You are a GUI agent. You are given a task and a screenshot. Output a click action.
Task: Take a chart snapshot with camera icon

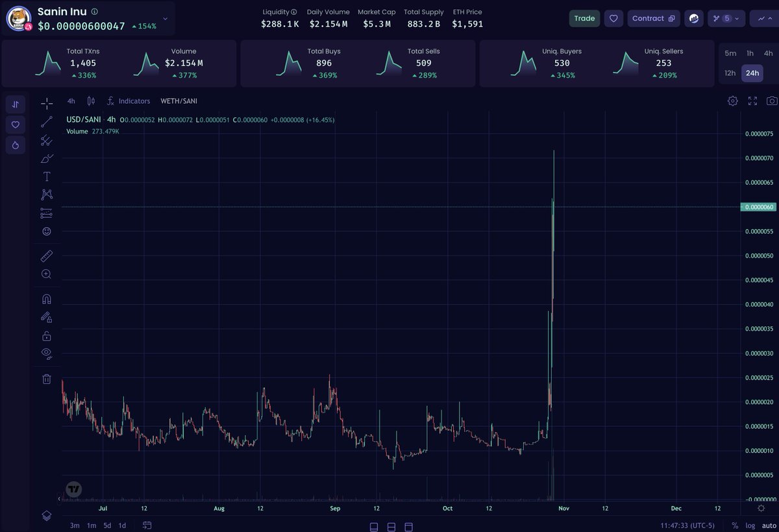point(771,101)
